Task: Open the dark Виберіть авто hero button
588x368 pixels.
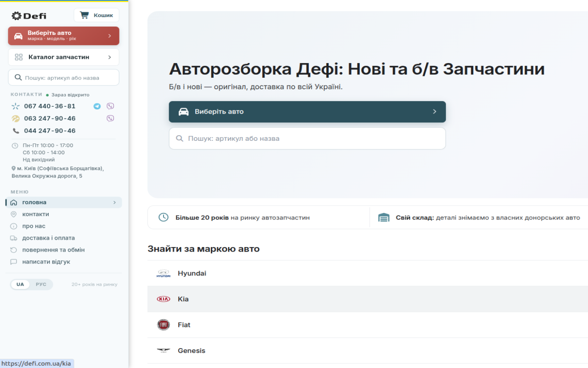Action: 307,112
